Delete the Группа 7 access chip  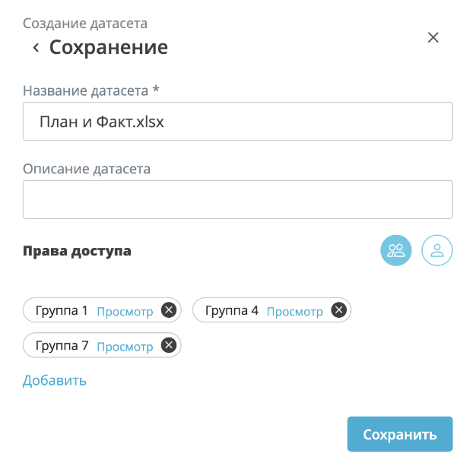pos(169,346)
